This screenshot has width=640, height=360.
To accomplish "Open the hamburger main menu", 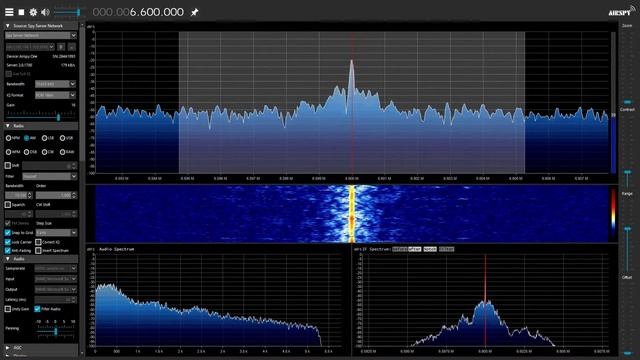I will click(x=9, y=12).
